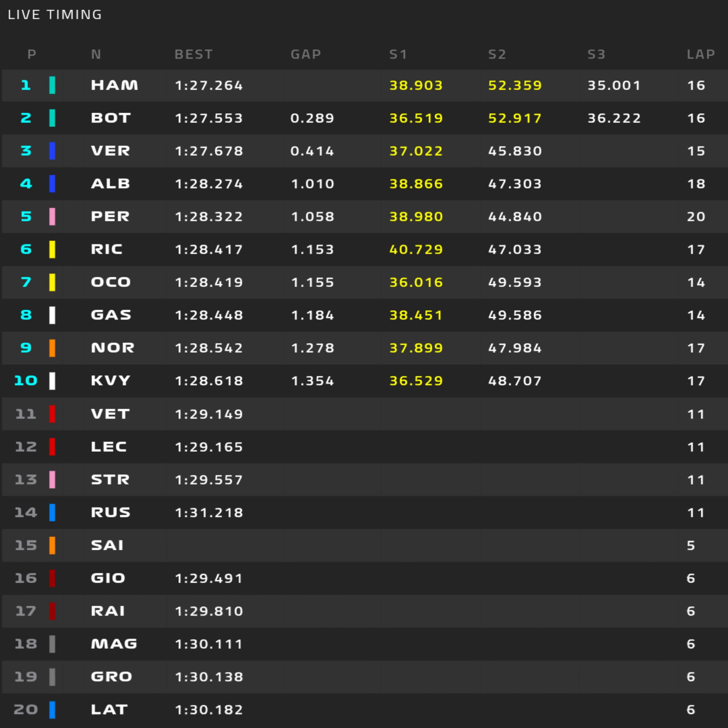The width and height of the screenshot is (728, 728).
Task: Click VER's blue team color bar
Action: (x=52, y=151)
